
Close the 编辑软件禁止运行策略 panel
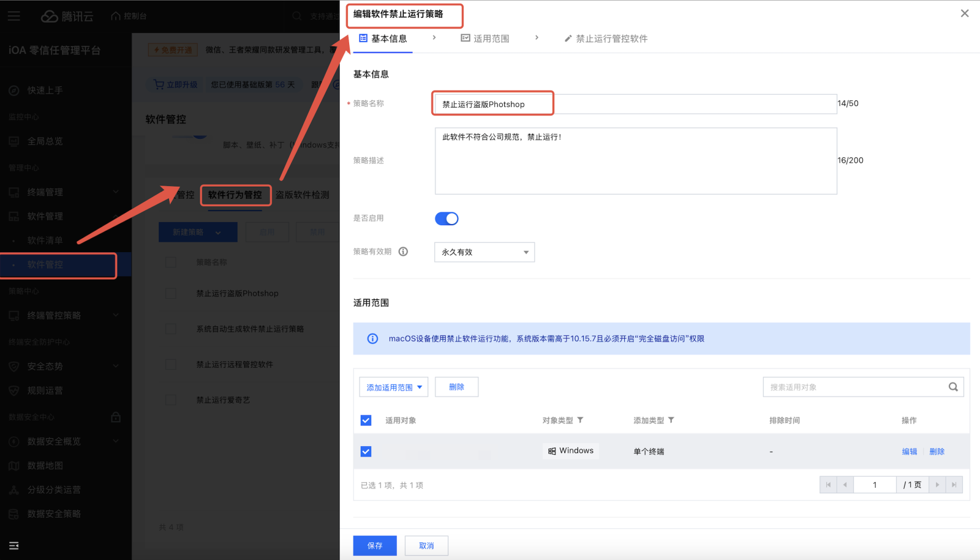point(965,13)
